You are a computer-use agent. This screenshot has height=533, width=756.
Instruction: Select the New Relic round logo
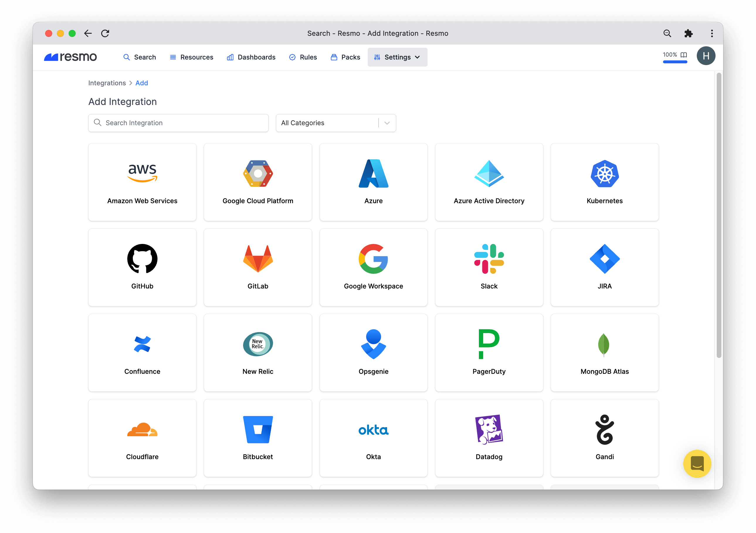coord(258,344)
